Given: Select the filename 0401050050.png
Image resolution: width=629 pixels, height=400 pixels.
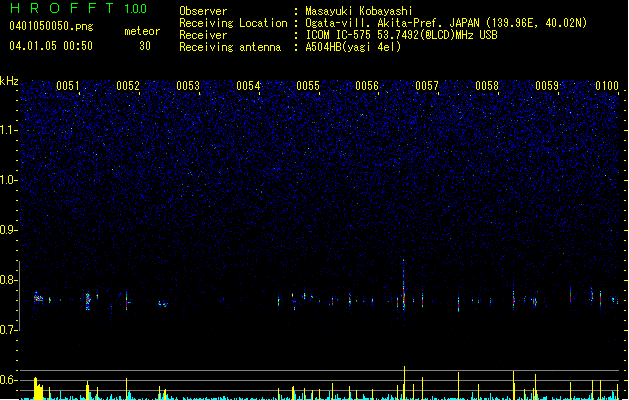Looking at the screenshot, I should 51,27.
